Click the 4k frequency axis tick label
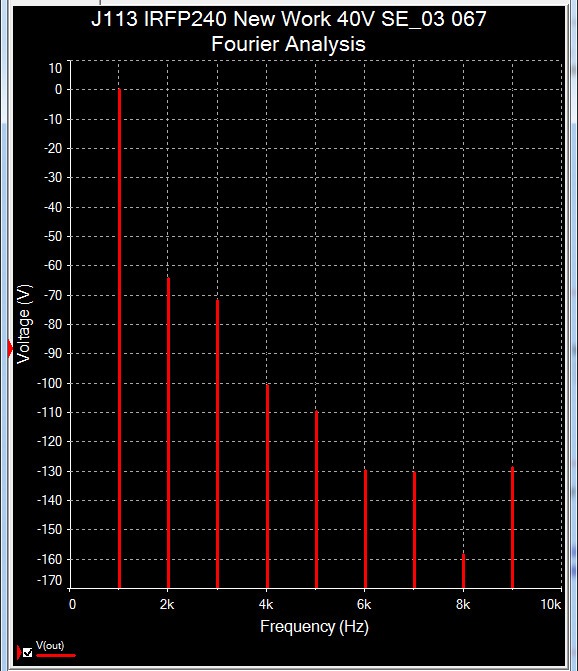578x671 pixels. coord(266,604)
